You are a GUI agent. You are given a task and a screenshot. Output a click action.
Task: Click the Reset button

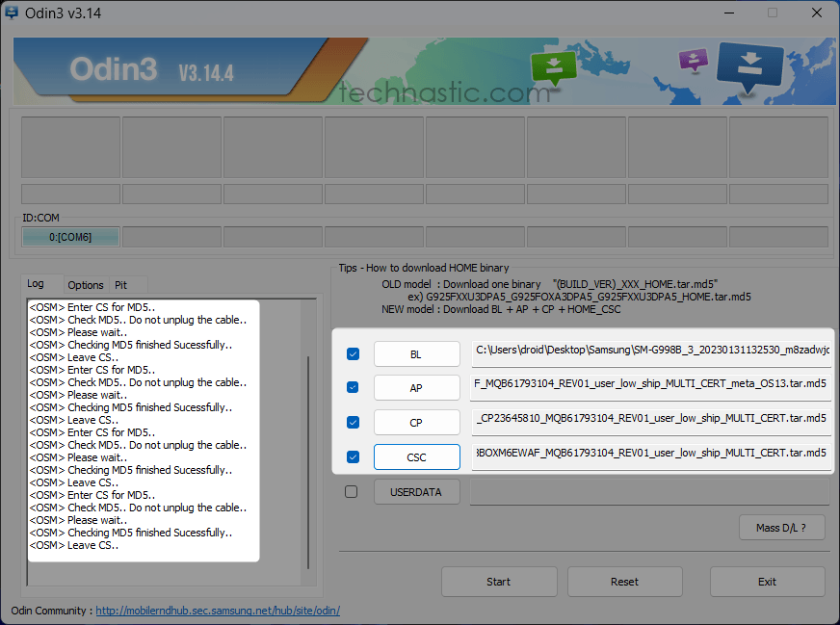[x=624, y=582]
